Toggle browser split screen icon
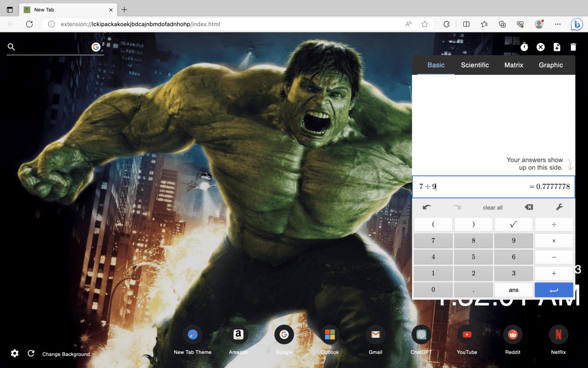This screenshot has width=588, height=368. pyautogui.click(x=466, y=24)
